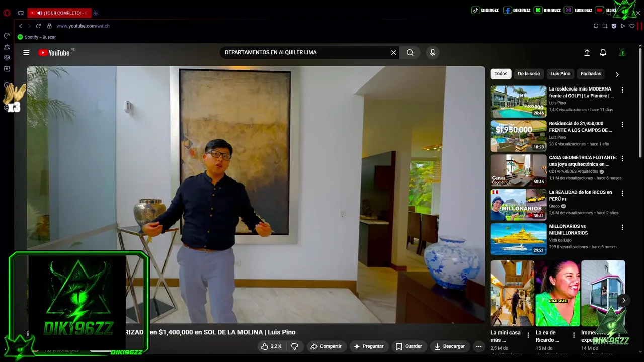Bookmark the page with the heart icon
Image resolution: width=644 pixels, height=362 pixels.
[632, 26]
